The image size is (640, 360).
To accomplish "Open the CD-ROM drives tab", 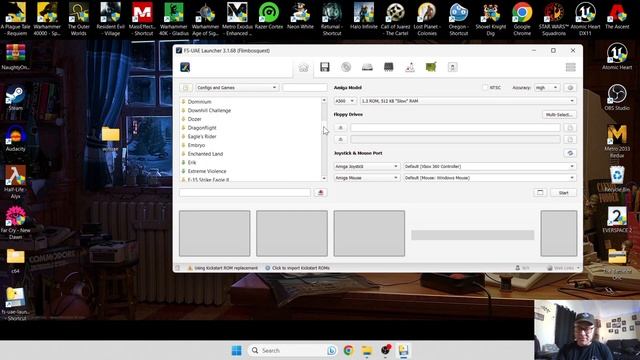I will (x=346, y=67).
